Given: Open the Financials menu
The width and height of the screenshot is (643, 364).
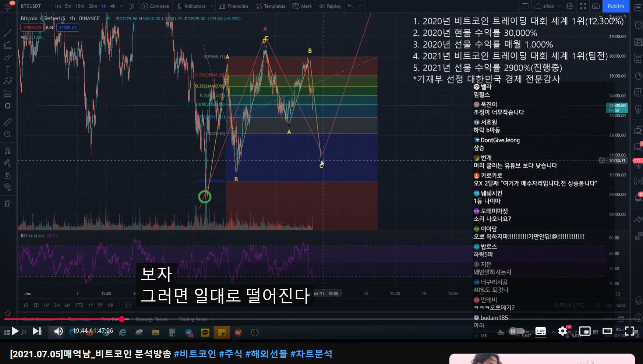Looking at the screenshot, I should (234, 6).
